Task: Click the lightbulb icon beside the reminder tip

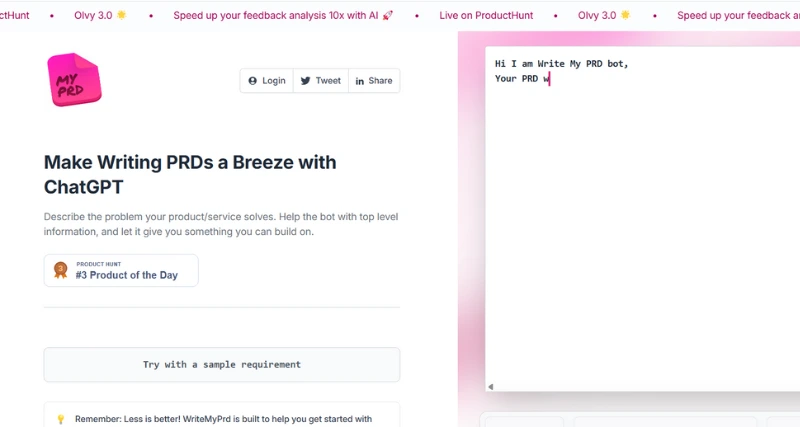Action: [x=60, y=419]
